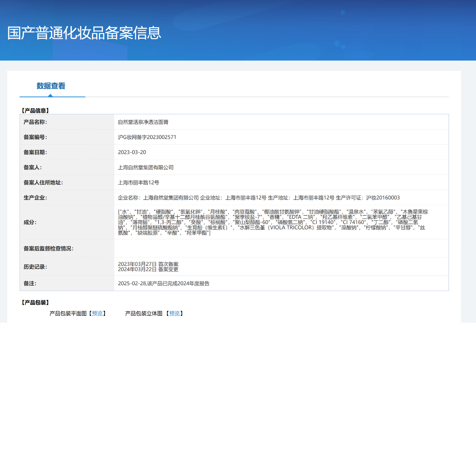The height and width of the screenshot is (476, 476).
Task: Click the filing date 2023-03-20
Action: click(132, 152)
